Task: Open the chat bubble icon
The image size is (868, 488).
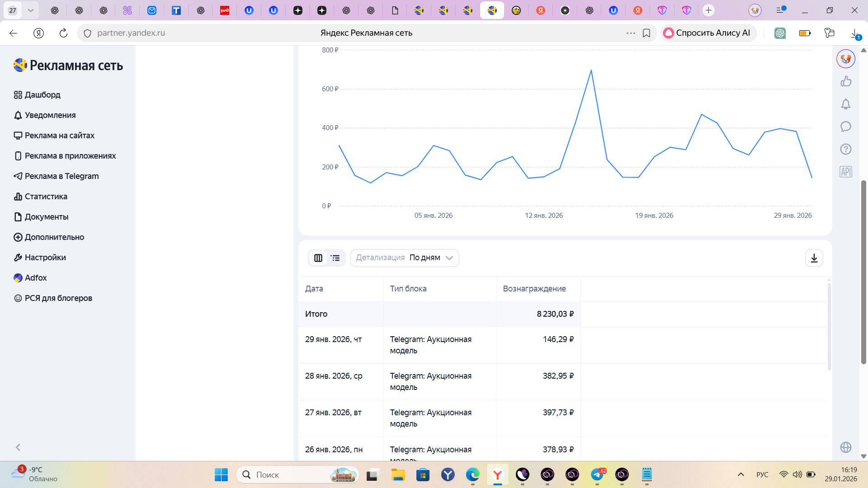Action: (x=845, y=127)
